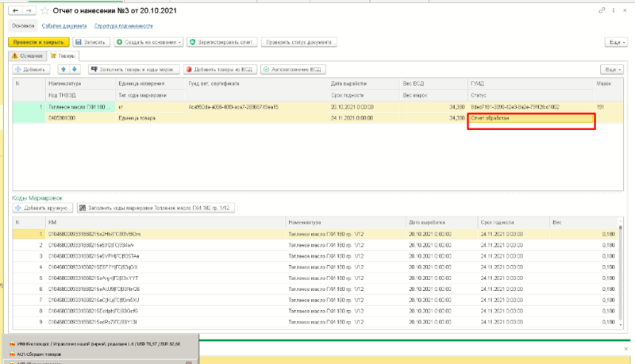Select goods cell 'Топленое масло ГХИ 180'
The image size is (635, 364).
80,107
